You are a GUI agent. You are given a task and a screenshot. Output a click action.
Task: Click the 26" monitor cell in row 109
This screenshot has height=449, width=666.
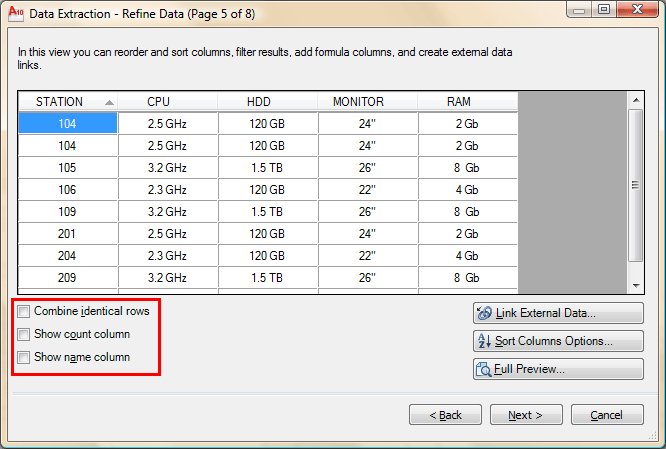367,212
